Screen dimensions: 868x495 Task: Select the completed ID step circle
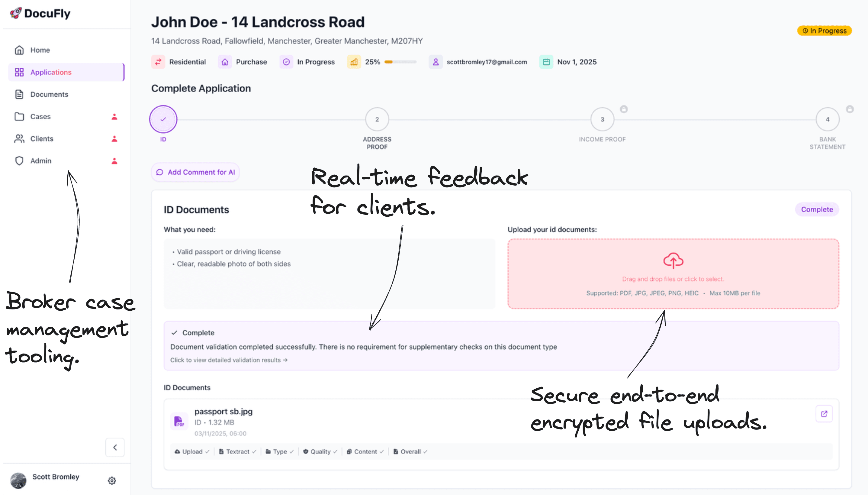coord(163,119)
